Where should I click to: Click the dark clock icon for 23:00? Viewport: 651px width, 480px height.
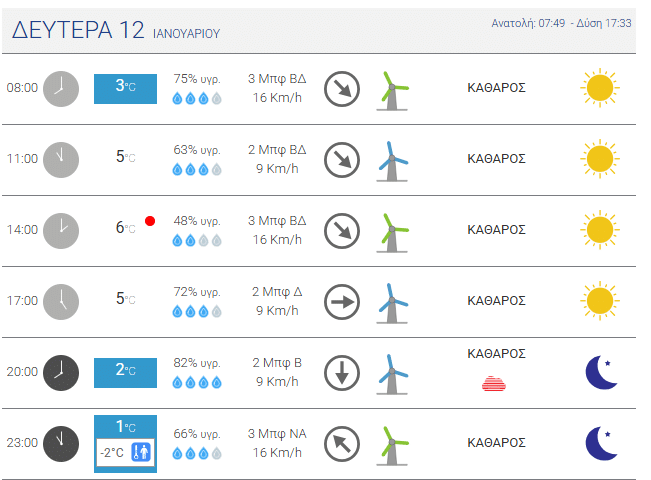pyautogui.click(x=61, y=443)
